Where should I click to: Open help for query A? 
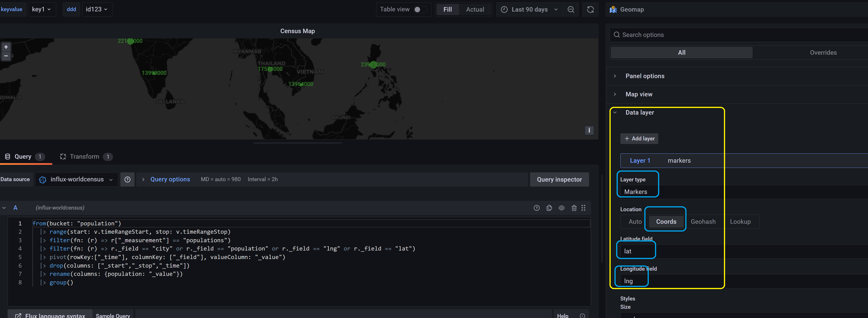(x=536, y=208)
